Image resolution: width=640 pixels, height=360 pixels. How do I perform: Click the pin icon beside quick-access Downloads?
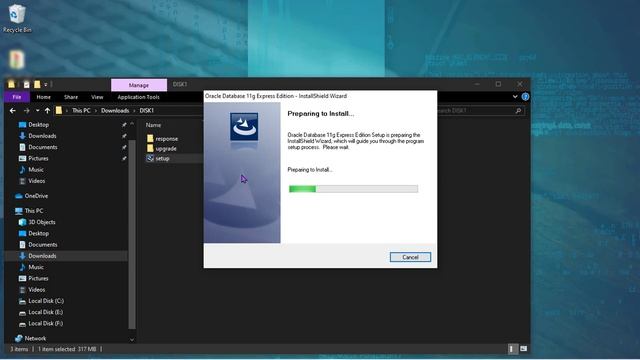pyautogui.click(x=124, y=136)
